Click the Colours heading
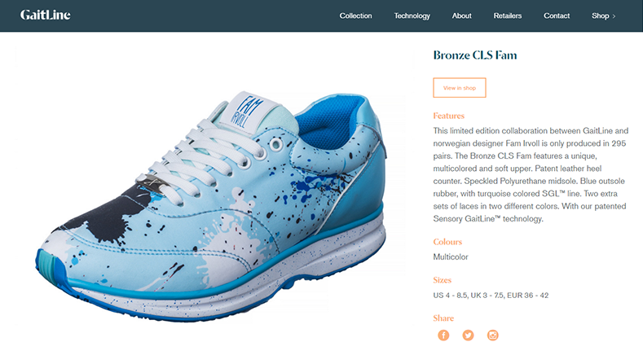This screenshot has width=643, height=364. (x=447, y=242)
